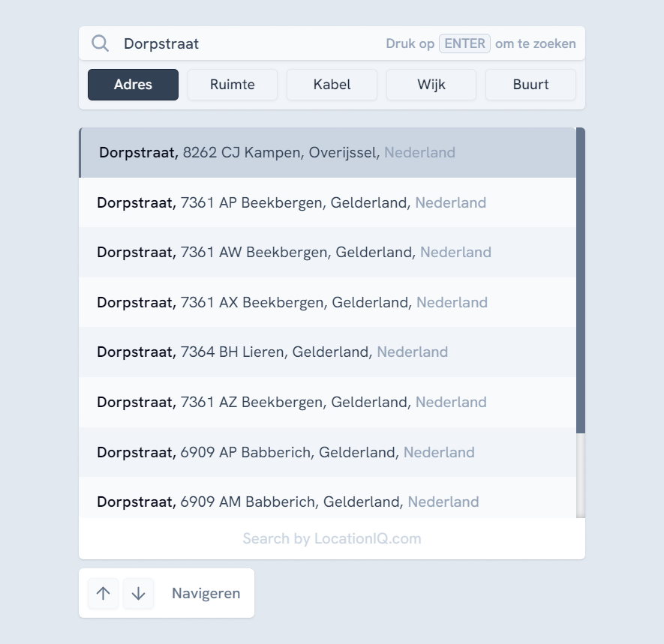Viewport: 664px width, 644px height.
Task: Switch to the Ruimte filter
Action: pyautogui.click(x=233, y=85)
